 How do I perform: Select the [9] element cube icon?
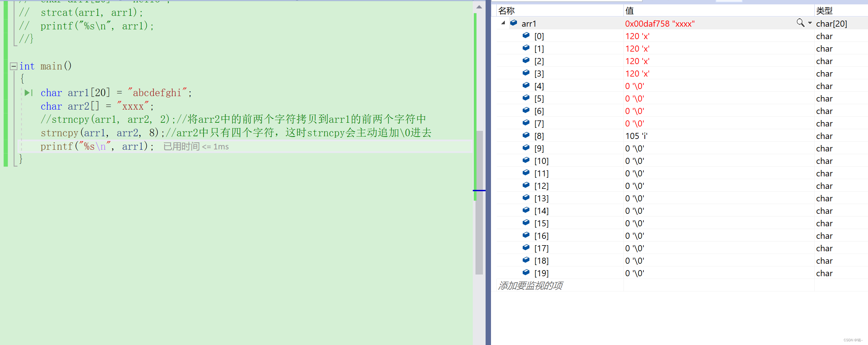click(x=526, y=148)
